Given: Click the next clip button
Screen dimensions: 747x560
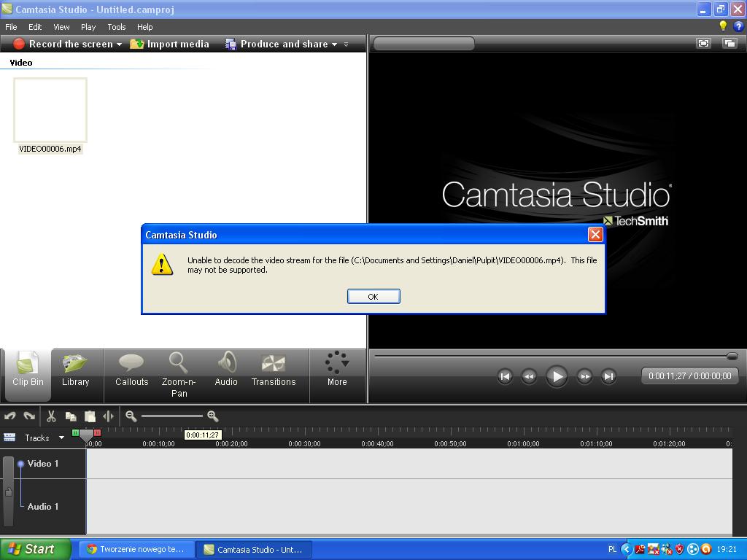Looking at the screenshot, I should click(608, 376).
